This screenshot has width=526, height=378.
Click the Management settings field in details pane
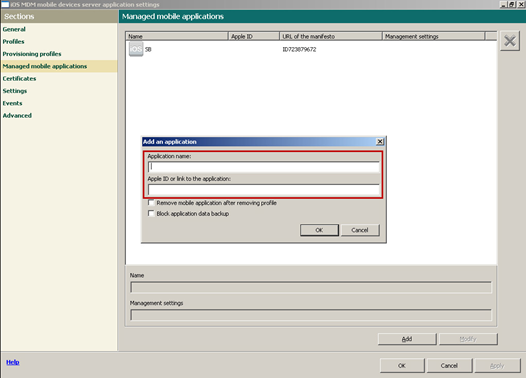pyautogui.click(x=311, y=315)
